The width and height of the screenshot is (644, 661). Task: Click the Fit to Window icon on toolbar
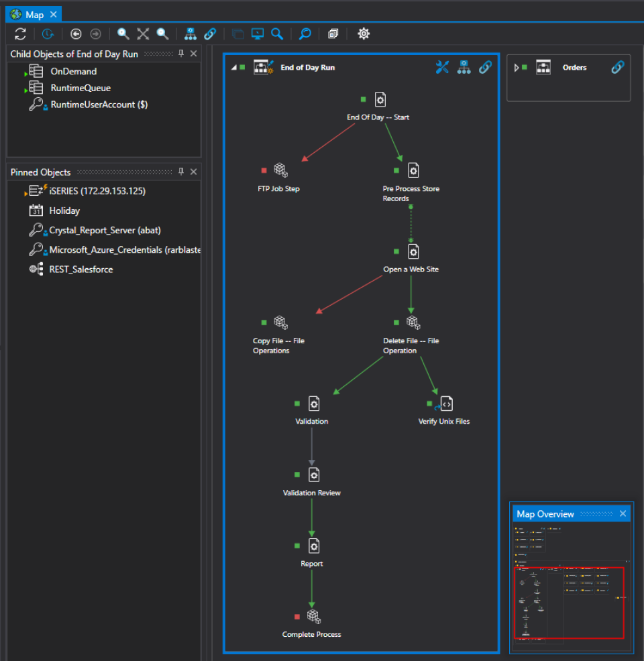143,34
